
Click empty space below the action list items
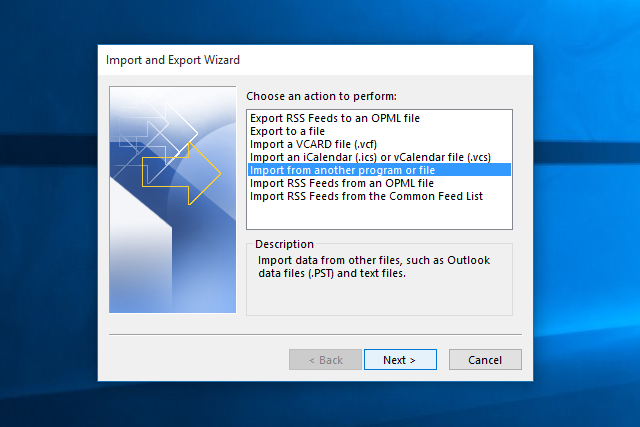[x=379, y=215]
